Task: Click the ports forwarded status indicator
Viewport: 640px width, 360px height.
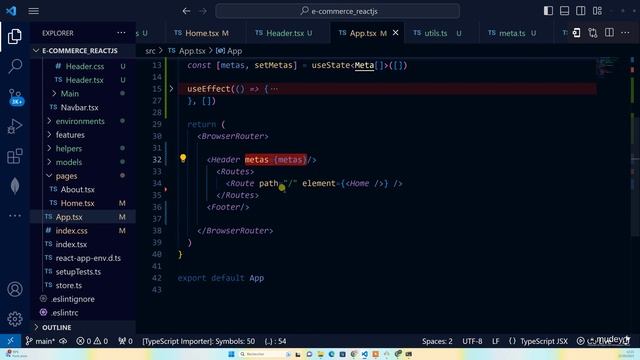Action: (125, 341)
